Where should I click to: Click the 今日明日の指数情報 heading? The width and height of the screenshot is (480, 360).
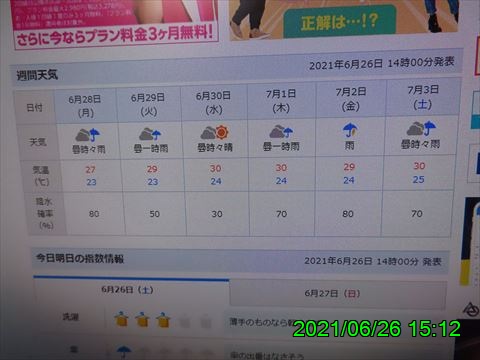(80, 258)
